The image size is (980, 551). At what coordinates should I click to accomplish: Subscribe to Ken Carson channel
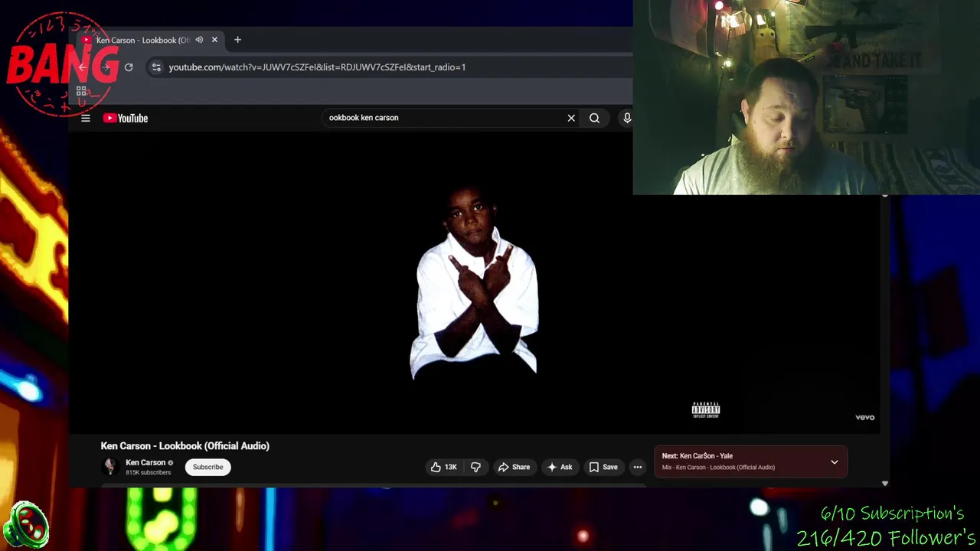coord(208,467)
